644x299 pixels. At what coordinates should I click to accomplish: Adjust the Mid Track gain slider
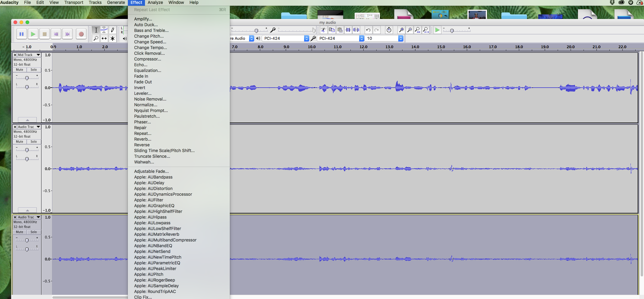[x=27, y=78]
